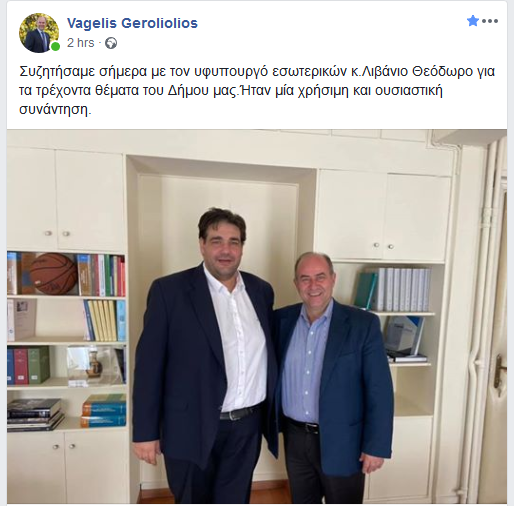This screenshot has height=506, width=514.
Task: Open the three-dot post options menu
Action: pos(490,21)
